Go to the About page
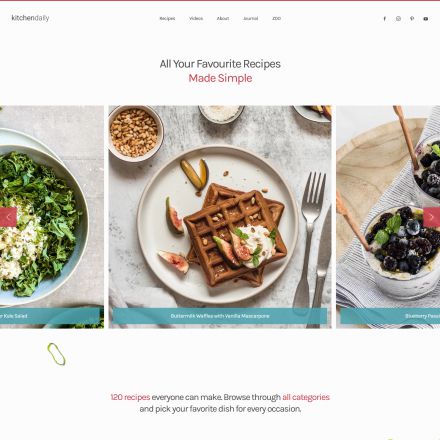This screenshot has height=440, width=440. tap(223, 18)
